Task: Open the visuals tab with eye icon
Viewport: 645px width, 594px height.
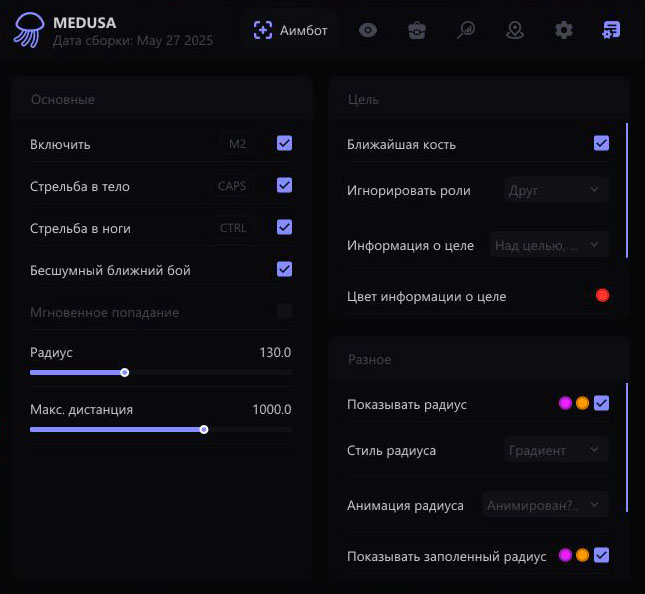Action: tap(368, 30)
